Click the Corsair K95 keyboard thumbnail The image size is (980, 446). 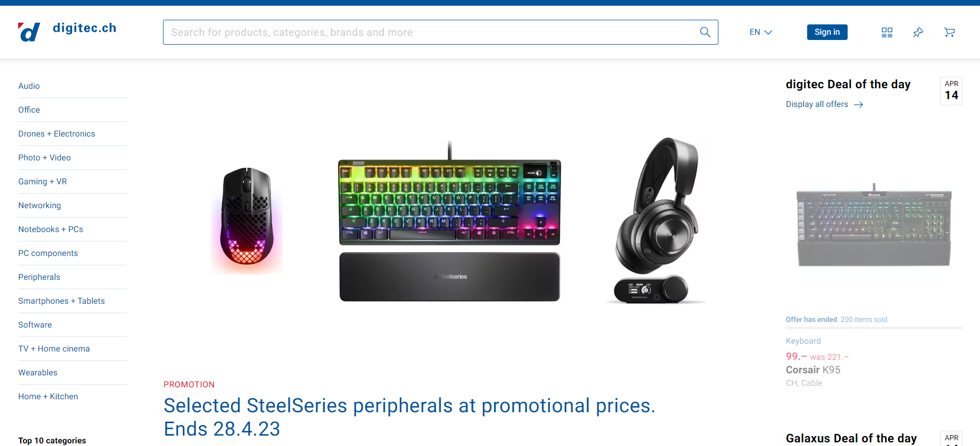coord(874,225)
